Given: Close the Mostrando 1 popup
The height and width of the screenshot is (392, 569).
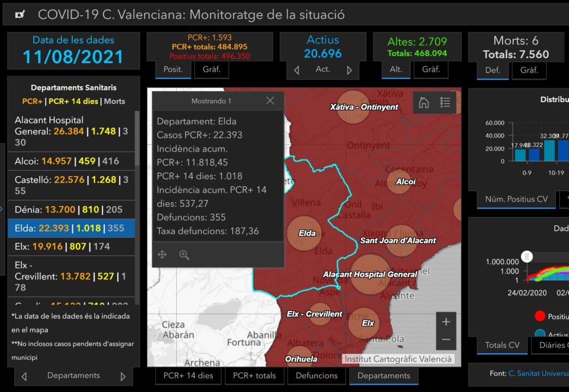Looking at the screenshot, I should click(270, 100).
